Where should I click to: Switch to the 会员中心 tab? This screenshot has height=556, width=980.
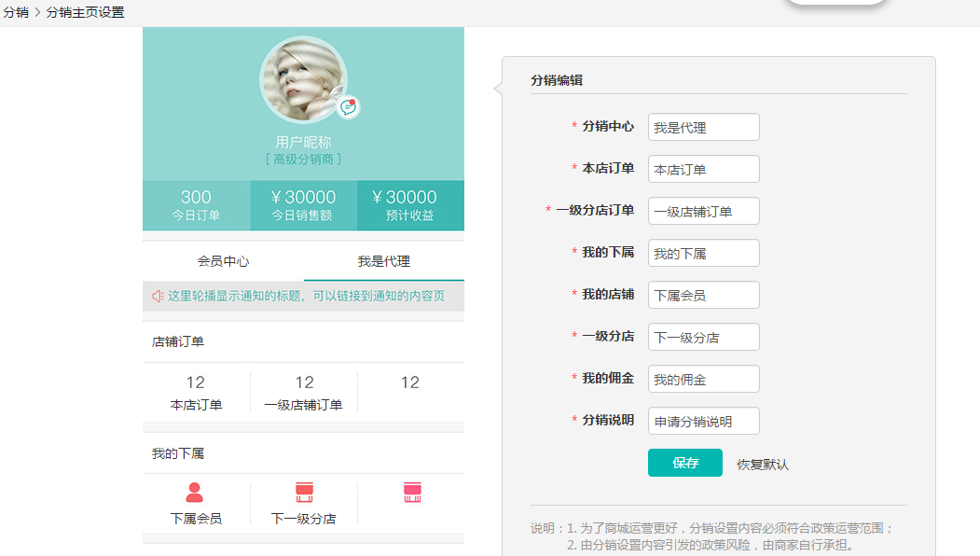coord(222,260)
